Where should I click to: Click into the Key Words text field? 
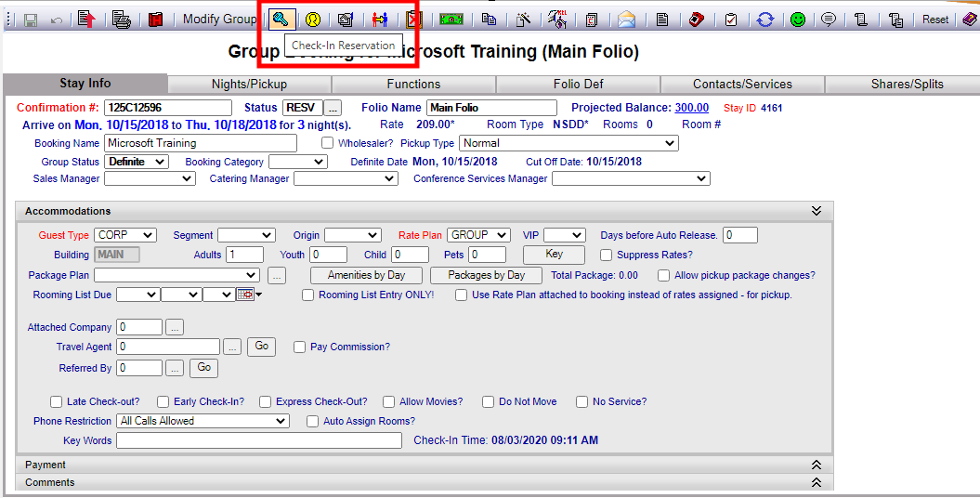tap(258, 440)
